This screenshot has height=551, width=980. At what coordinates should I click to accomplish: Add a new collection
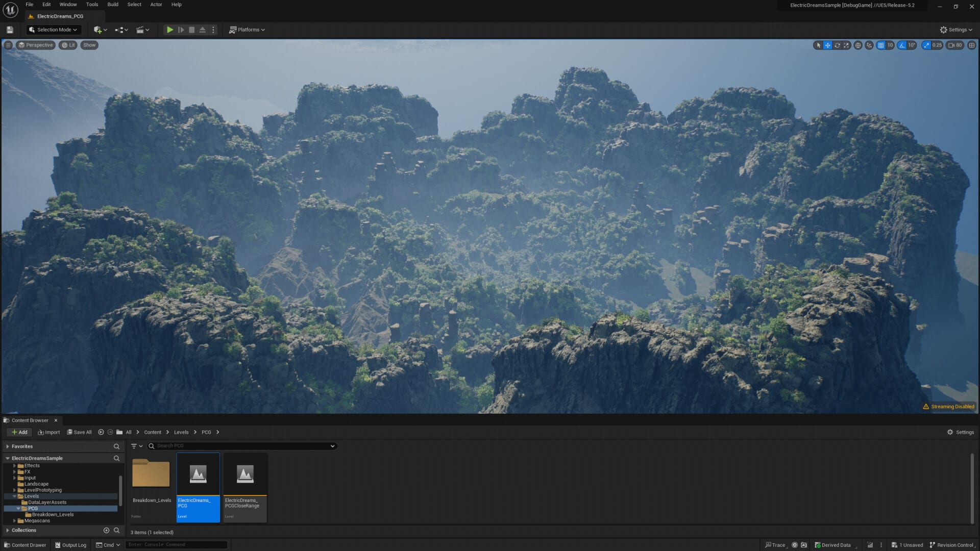[x=106, y=531]
